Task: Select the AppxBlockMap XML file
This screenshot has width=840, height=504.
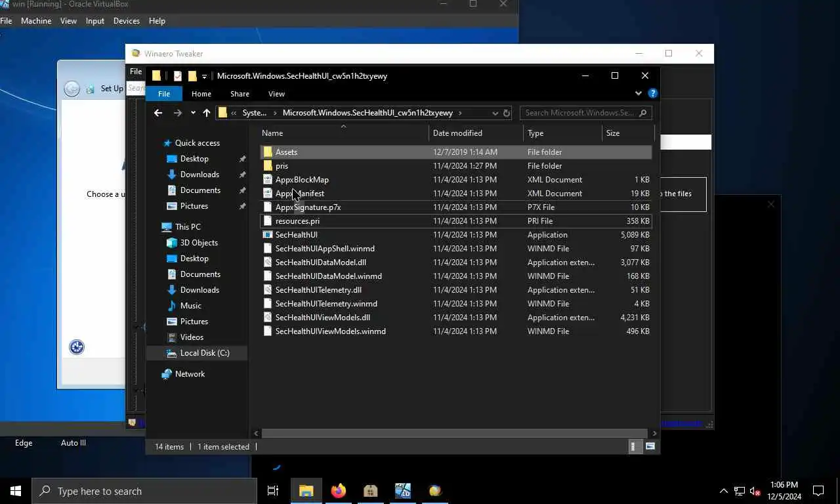Action: tap(456, 180)
